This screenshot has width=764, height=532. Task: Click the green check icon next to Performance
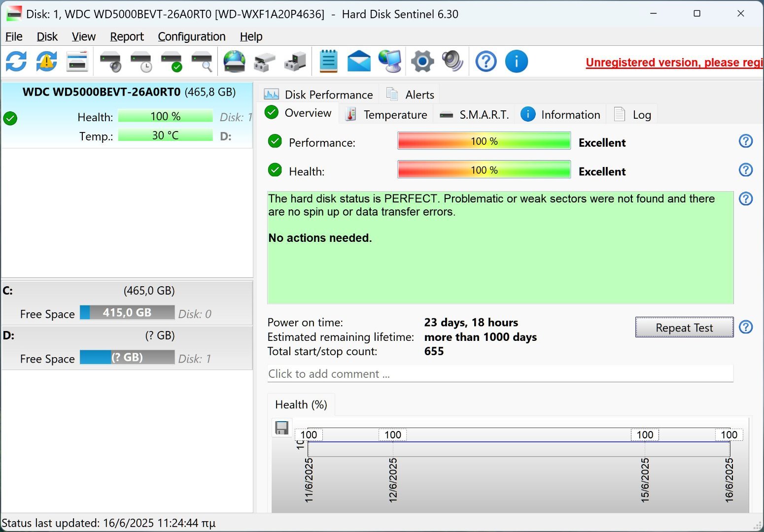[275, 142]
